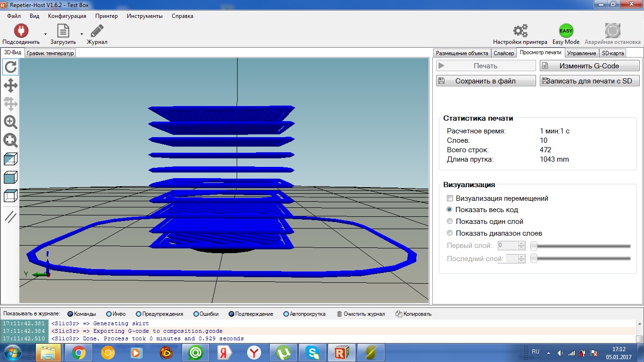Viewport: 644px width, 362px height.
Task: Activate the zoom magnifier tool
Action: click(x=10, y=122)
